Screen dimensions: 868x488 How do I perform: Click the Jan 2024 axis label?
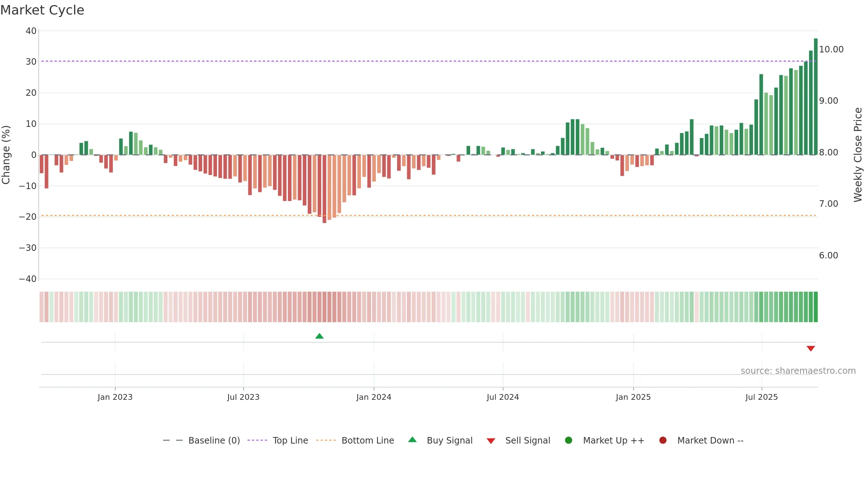pyautogui.click(x=374, y=397)
